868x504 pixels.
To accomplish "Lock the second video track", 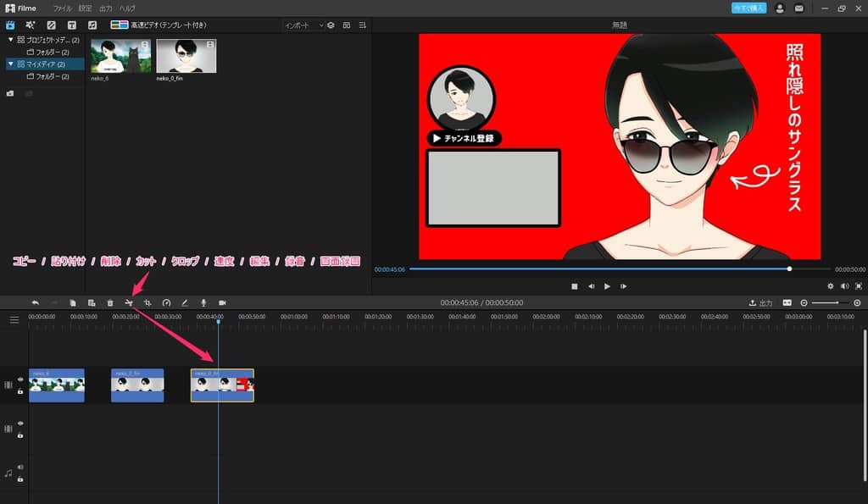I will coord(20,435).
